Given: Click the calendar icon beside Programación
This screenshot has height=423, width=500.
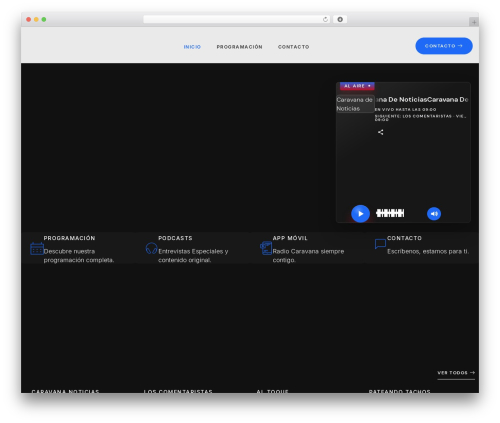Looking at the screenshot, I should 37,249.
